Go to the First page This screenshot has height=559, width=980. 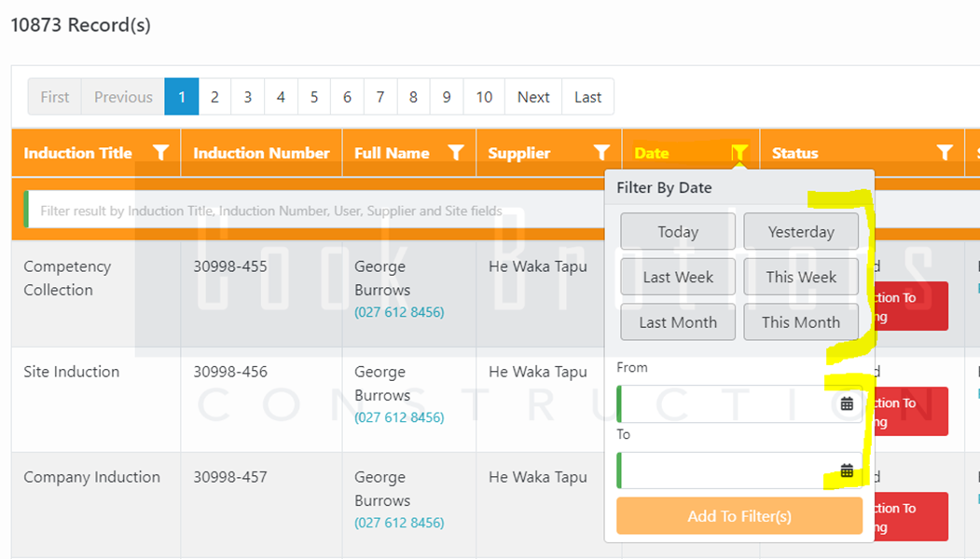pyautogui.click(x=54, y=97)
